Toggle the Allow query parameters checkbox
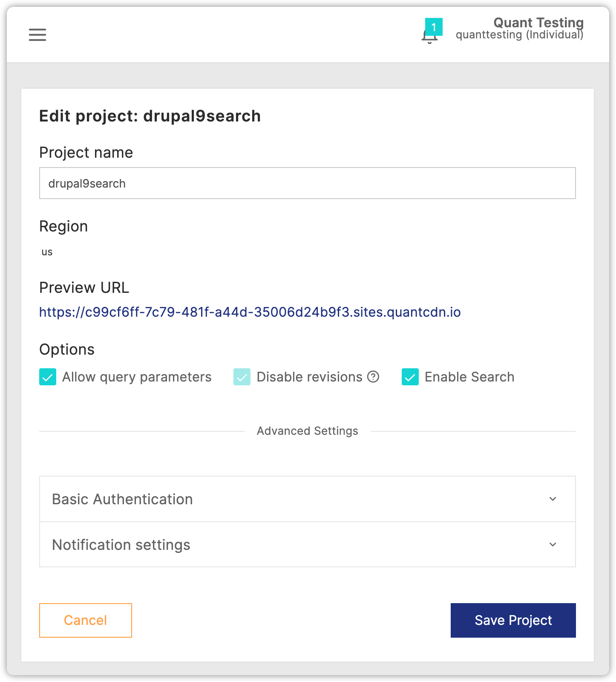The width and height of the screenshot is (616, 682). coord(48,377)
